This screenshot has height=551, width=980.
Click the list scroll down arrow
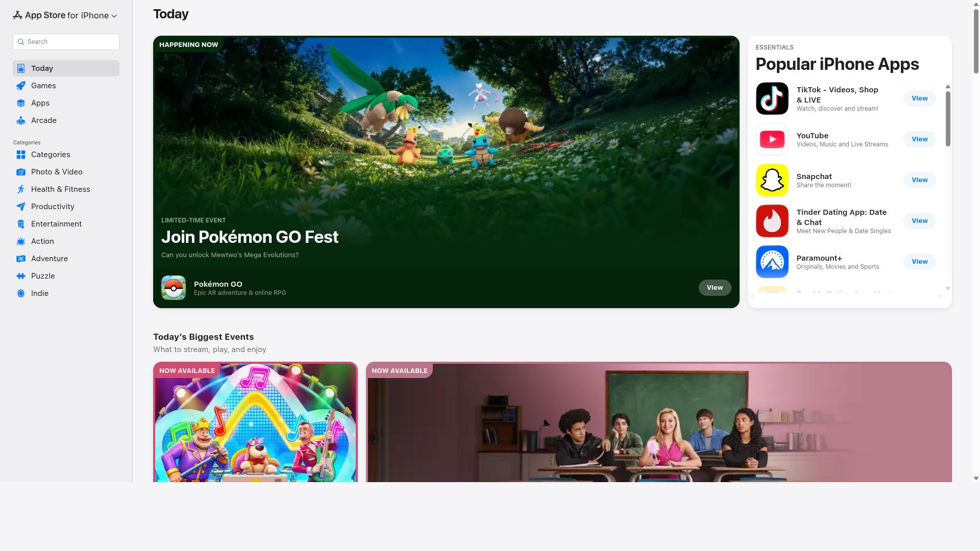coord(948,289)
